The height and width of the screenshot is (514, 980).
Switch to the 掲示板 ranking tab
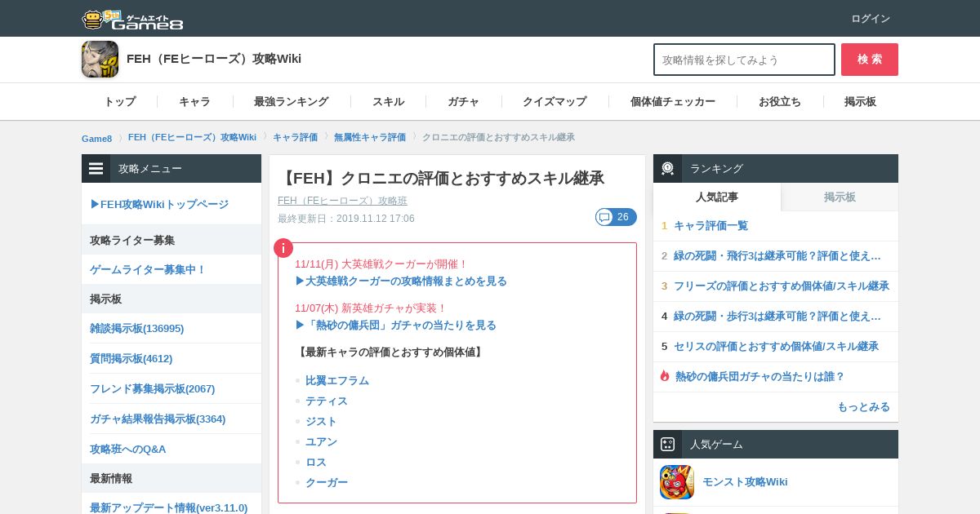pos(840,197)
